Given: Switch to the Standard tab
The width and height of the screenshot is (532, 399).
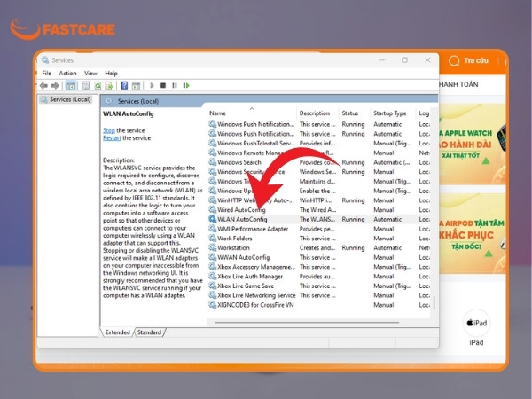Looking at the screenshot, I should point(149,332).
